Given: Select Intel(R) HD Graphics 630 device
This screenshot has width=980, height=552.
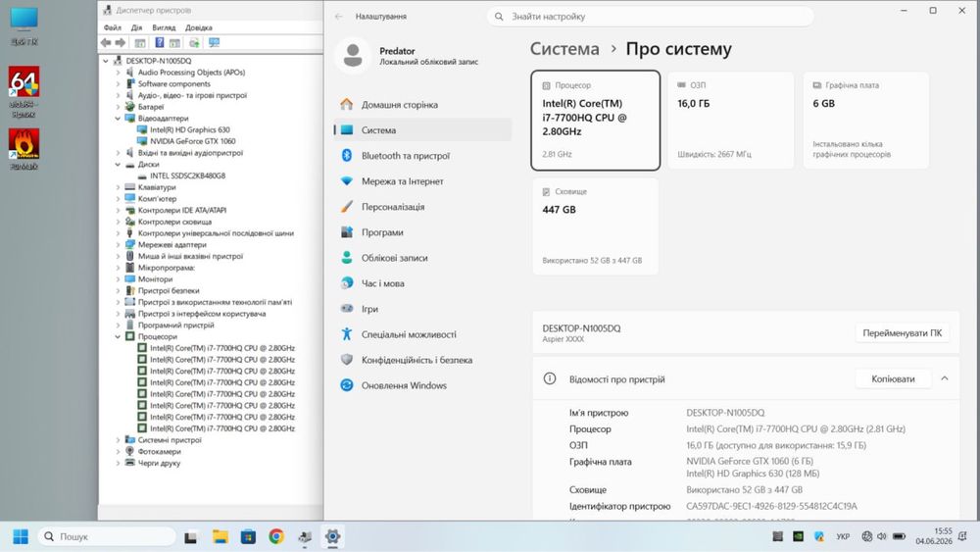Looking at the screenshot, I should coord(190,130).
